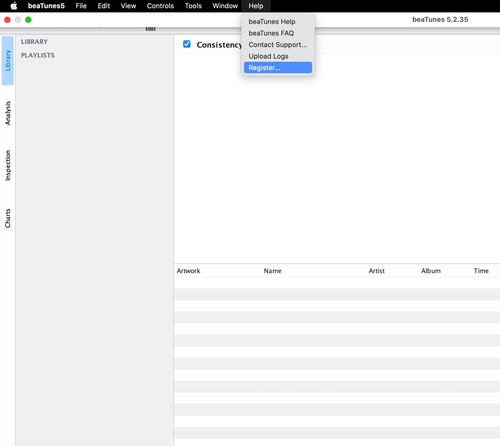Switch to the Analysis side tab
The image size is (500, 446).
pos(8,113)
